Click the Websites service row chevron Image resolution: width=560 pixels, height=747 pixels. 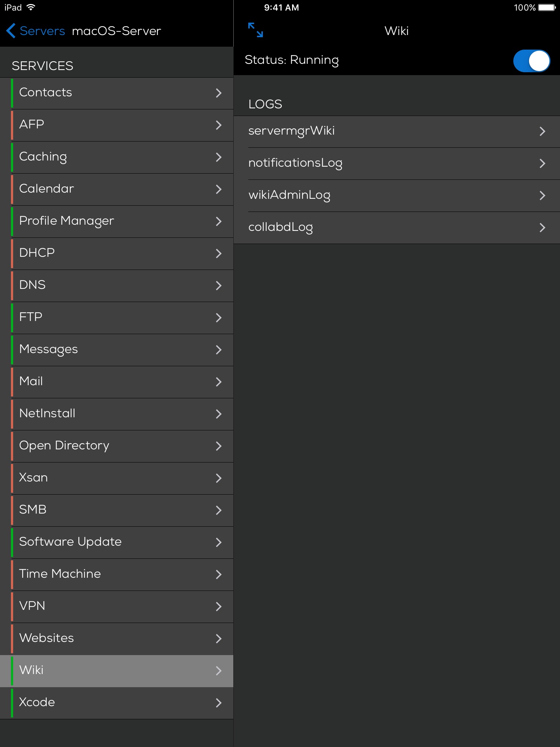point(218,638)
